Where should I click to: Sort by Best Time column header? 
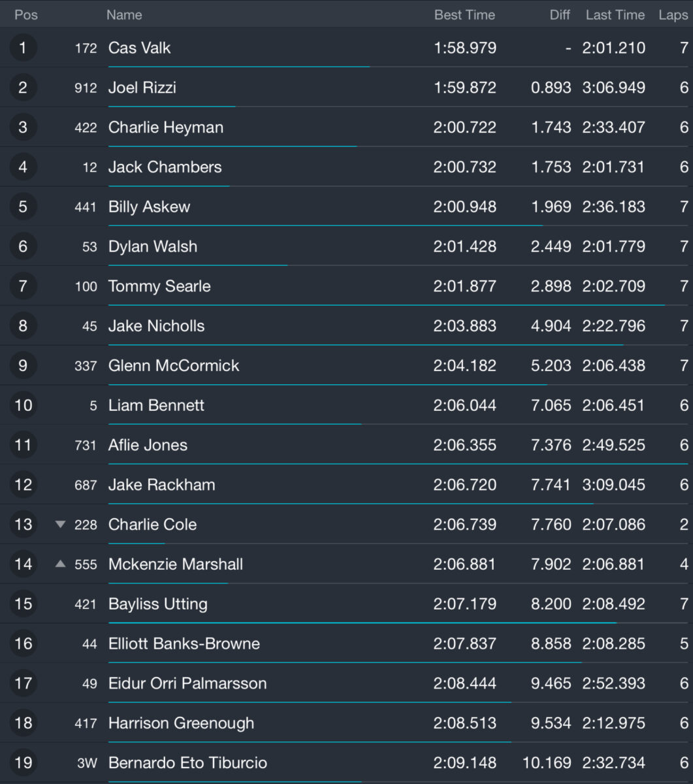coord(464,14)
